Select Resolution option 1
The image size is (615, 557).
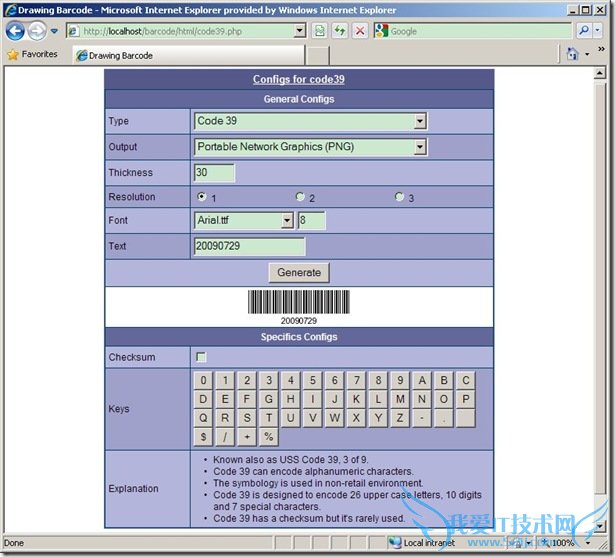(202, 197)
